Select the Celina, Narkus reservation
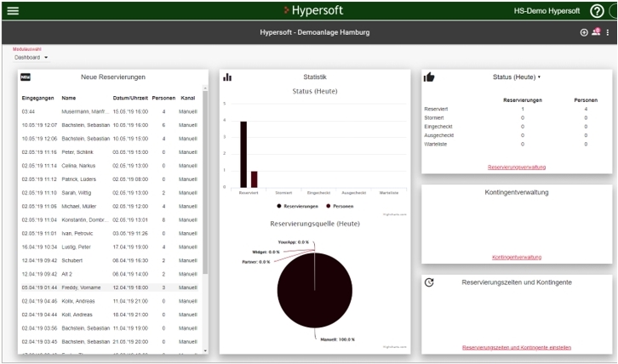 [x=110, y=166]
